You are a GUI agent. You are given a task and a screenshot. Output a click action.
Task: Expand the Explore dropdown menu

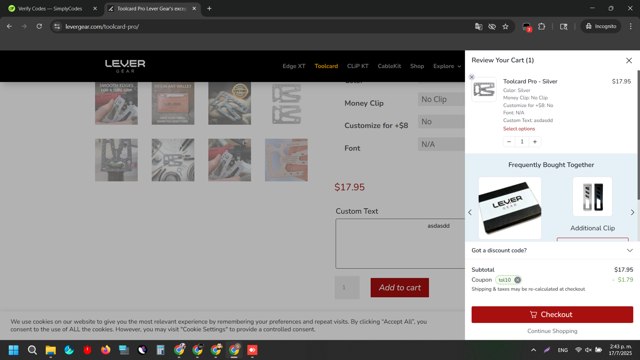[x=447, y=66]
